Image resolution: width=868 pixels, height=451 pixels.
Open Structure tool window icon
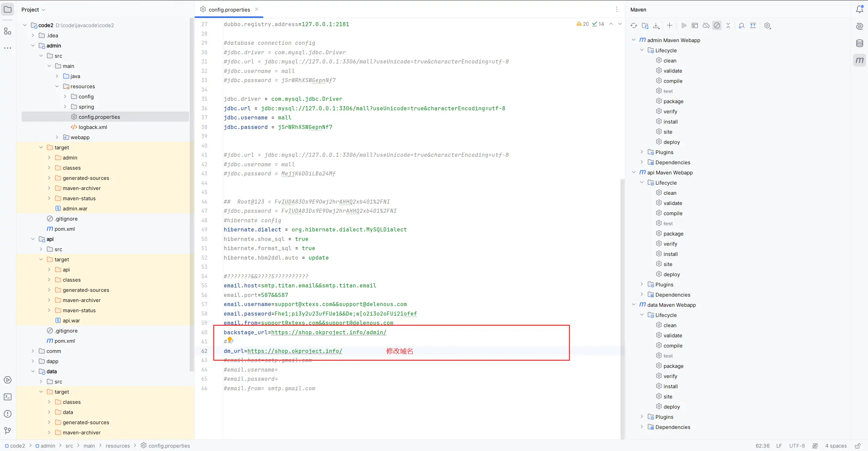pyautogui.click(x=7, y=31)
